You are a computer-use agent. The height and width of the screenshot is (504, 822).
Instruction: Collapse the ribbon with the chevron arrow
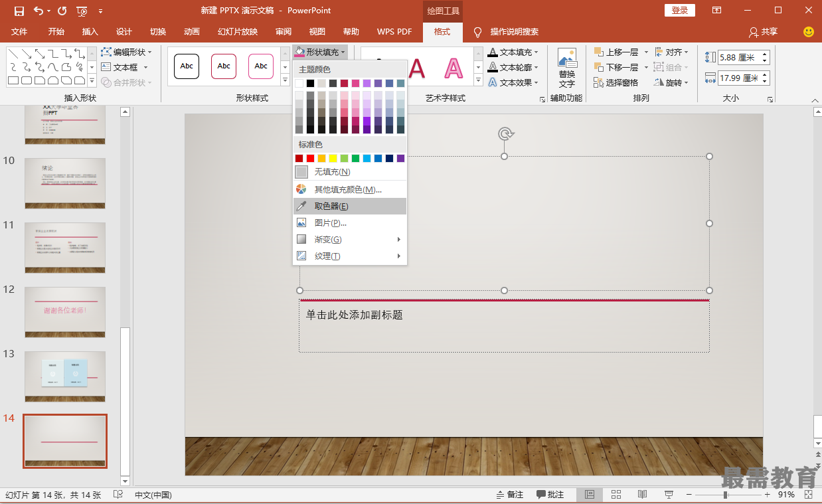click(815, 100)
